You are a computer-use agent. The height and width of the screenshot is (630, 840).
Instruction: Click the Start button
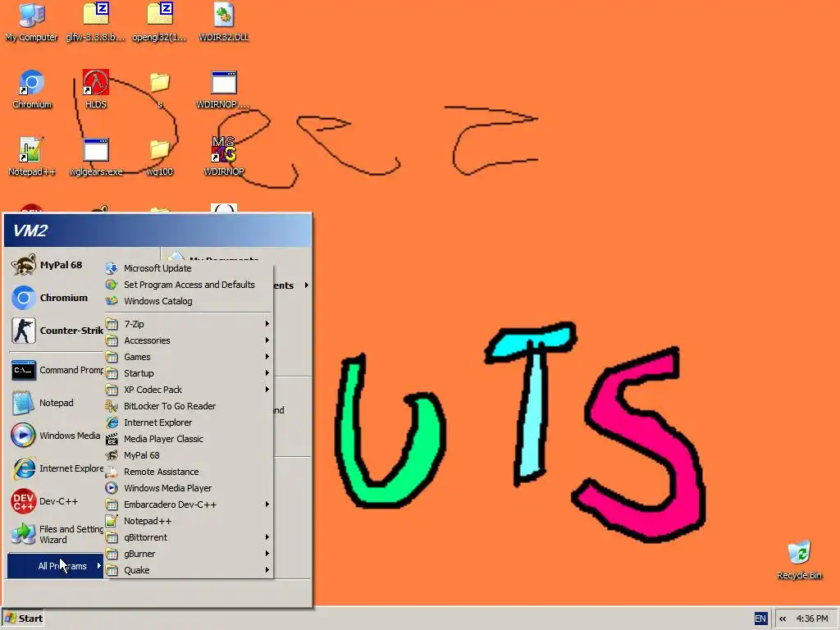(23, 619)
